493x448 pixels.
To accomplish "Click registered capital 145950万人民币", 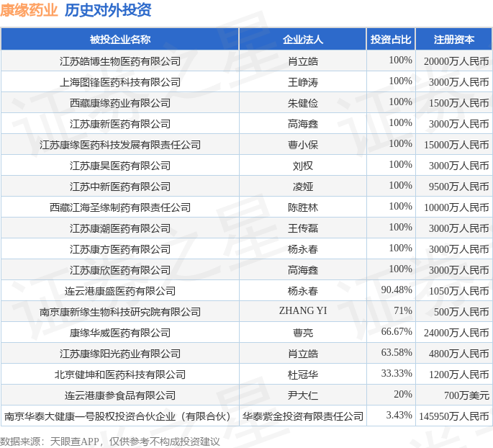I will (x=453, y=416).
